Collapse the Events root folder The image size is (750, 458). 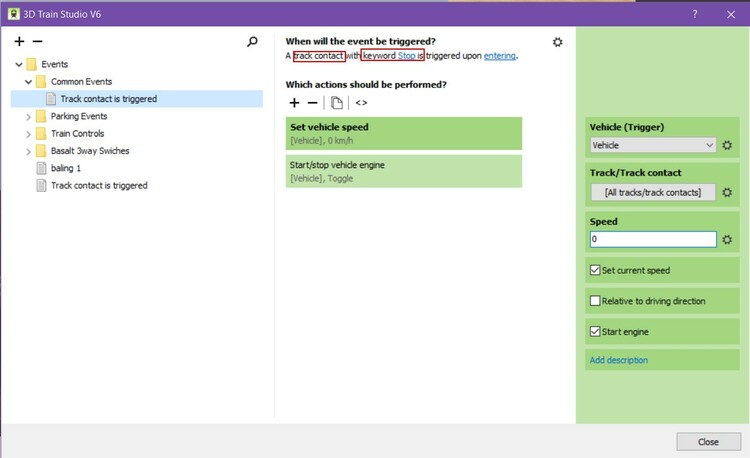19,64
